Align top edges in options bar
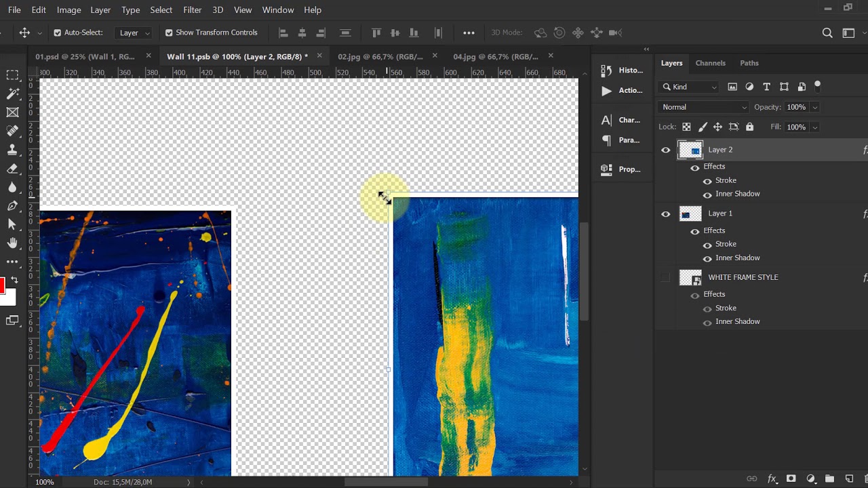This screenshot has height=488, width=868. coord(376,33)
